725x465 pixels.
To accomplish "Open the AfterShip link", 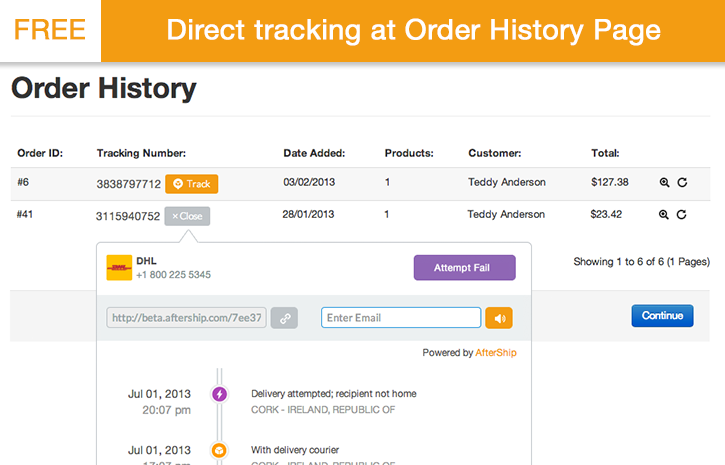I will pyautogui.click(x=496, y=353).
